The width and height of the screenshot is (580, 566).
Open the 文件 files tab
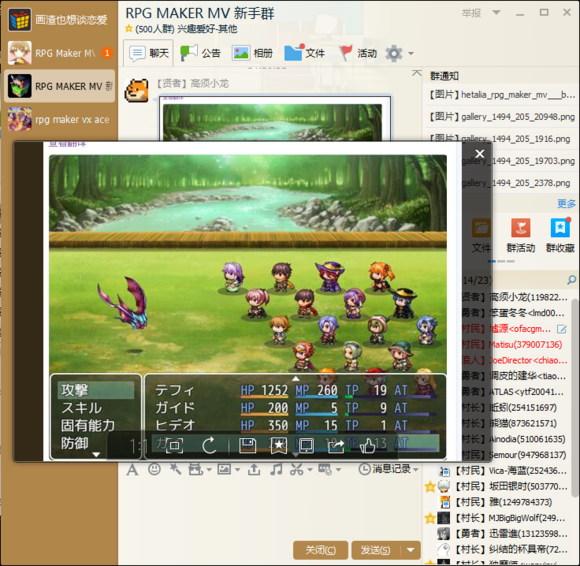304,53
